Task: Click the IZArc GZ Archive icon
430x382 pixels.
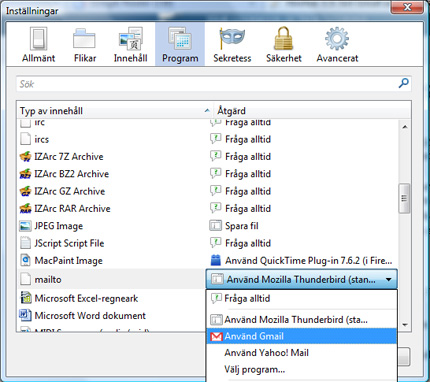Action: pyautogui.click(x=26, y=191)
